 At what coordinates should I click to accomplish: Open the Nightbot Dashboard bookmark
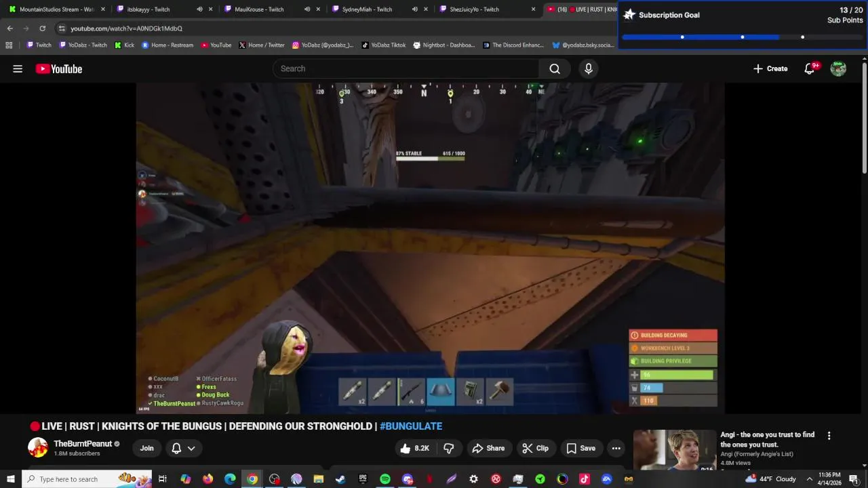(x=444, y=45)
